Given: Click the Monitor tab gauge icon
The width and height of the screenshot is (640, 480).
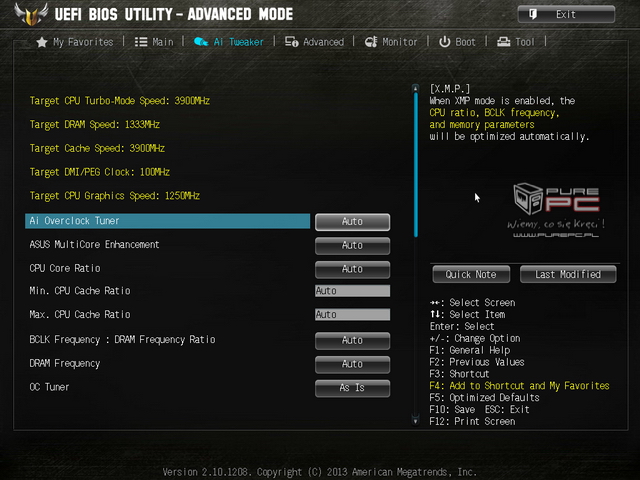Looking at the screenshot, I should point(371,42).
